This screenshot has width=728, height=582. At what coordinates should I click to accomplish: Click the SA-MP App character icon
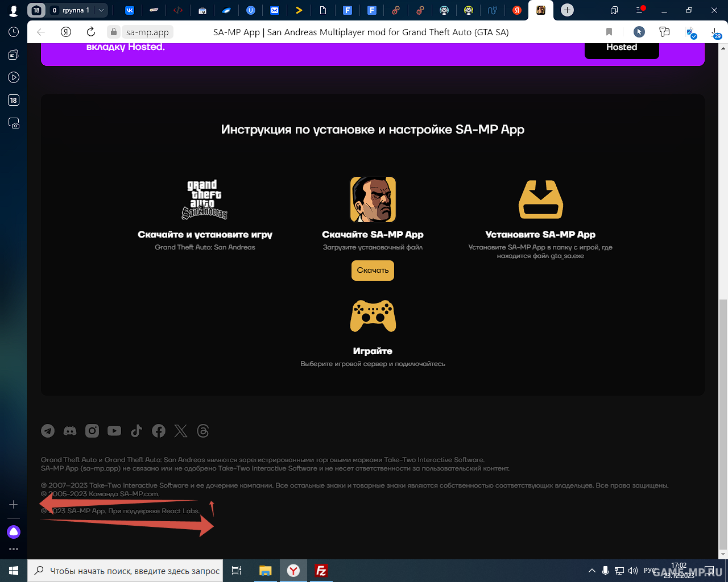coord(373,199)
